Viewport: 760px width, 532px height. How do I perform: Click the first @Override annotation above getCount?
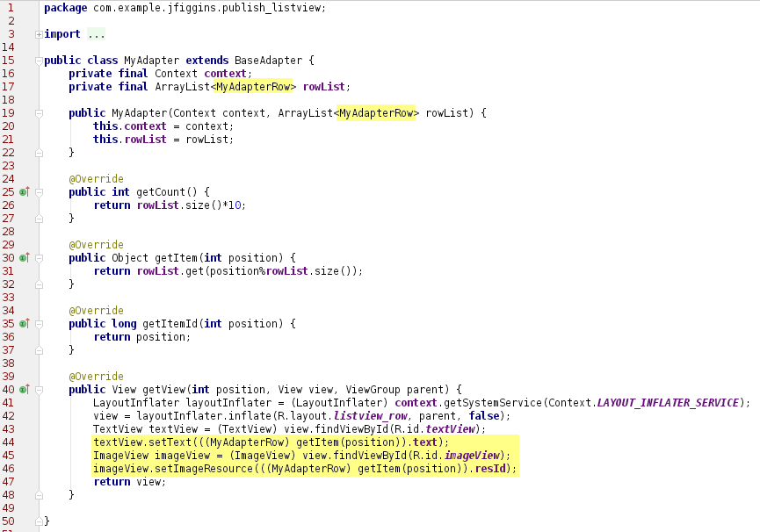click(x=96, y=178)
